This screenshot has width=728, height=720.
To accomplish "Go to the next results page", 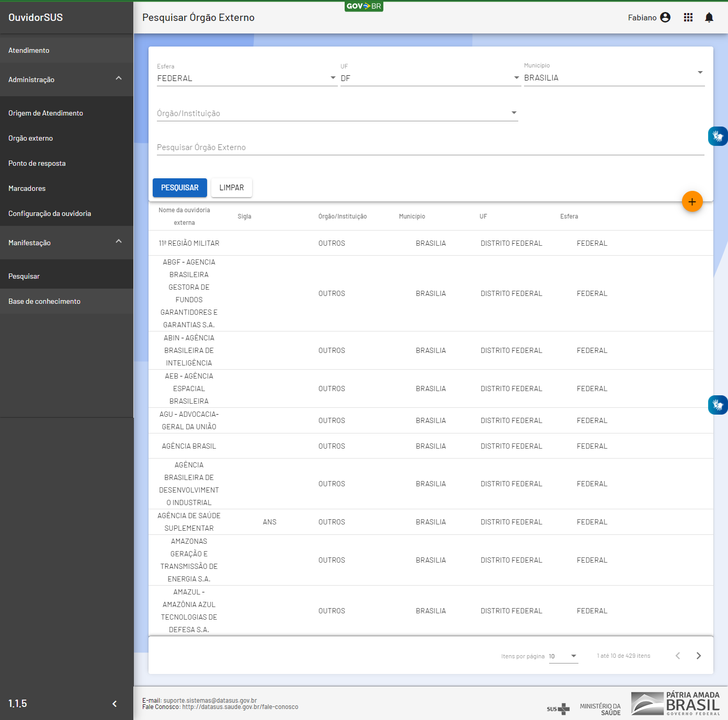I will click(698, 656).
